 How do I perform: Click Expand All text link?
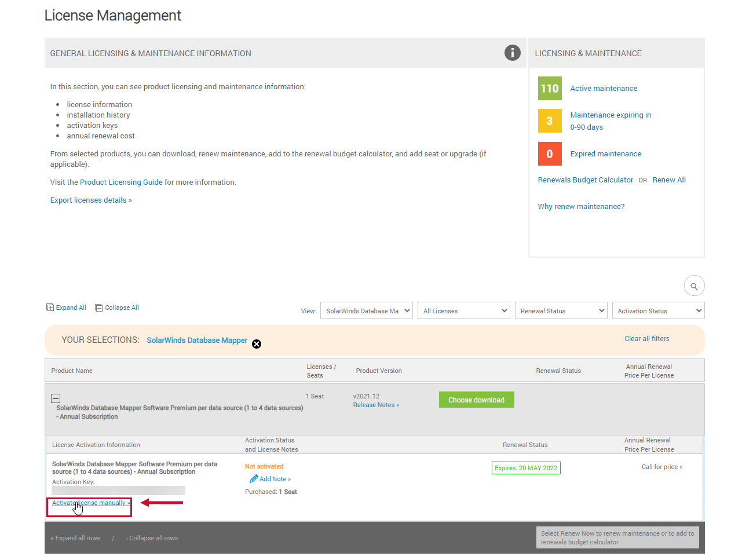[x=71, y=308]
